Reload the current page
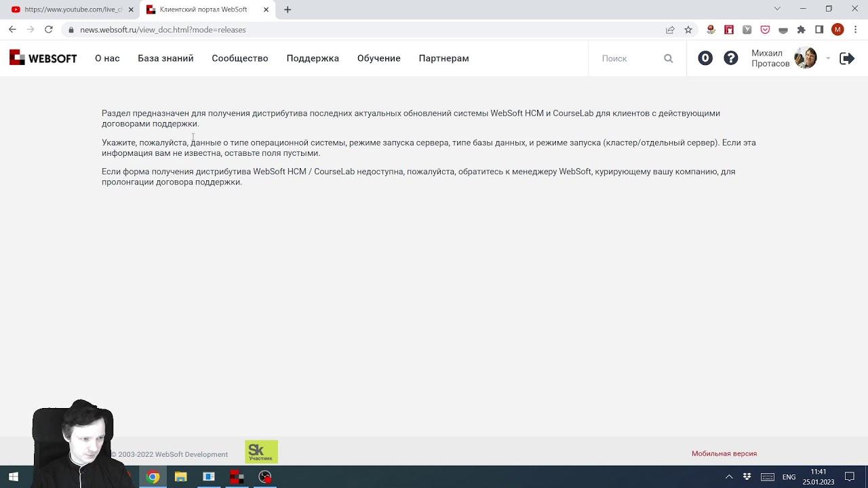868x488 pixels. pos(49,30)
